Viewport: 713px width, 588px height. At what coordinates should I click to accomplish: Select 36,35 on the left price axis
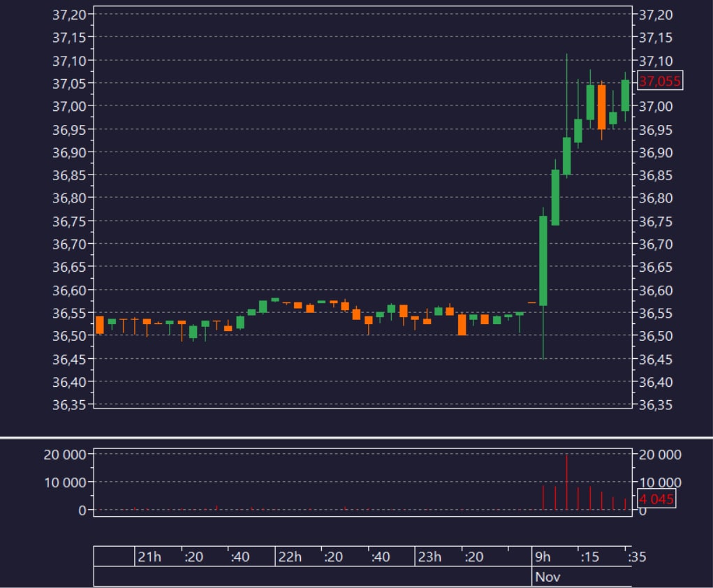pyautogui.click(x=69, y=405)
